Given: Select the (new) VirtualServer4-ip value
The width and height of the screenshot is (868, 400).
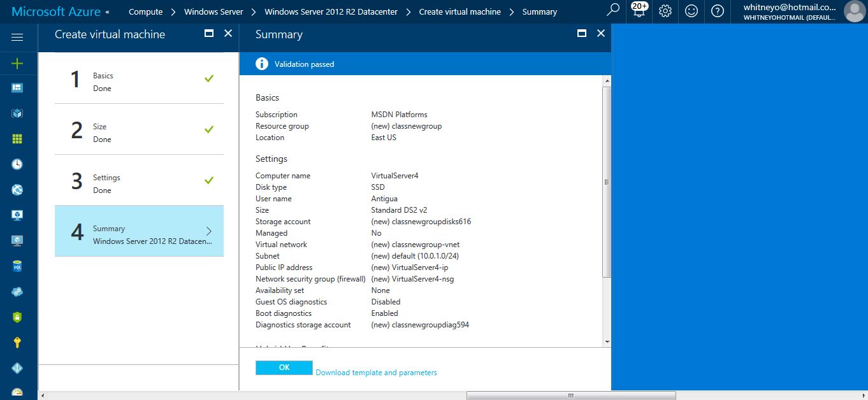Looking at the screenshot, I should coord(410,268).
